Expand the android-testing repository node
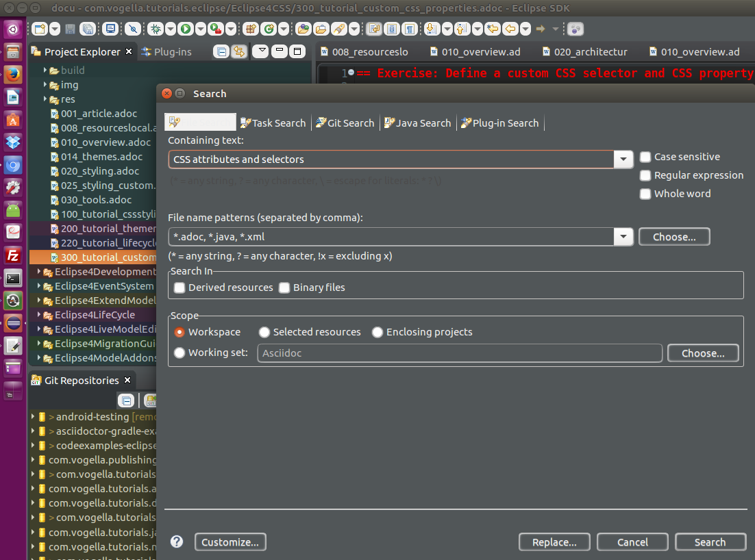This screenshot has height=560, width=755. (33, 417)
